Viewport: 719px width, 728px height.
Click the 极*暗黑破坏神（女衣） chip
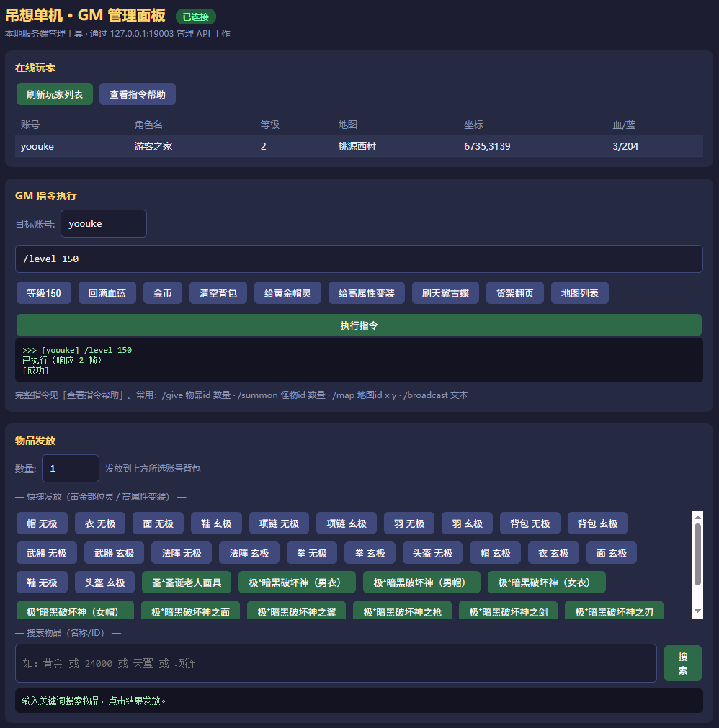[547, 583]
